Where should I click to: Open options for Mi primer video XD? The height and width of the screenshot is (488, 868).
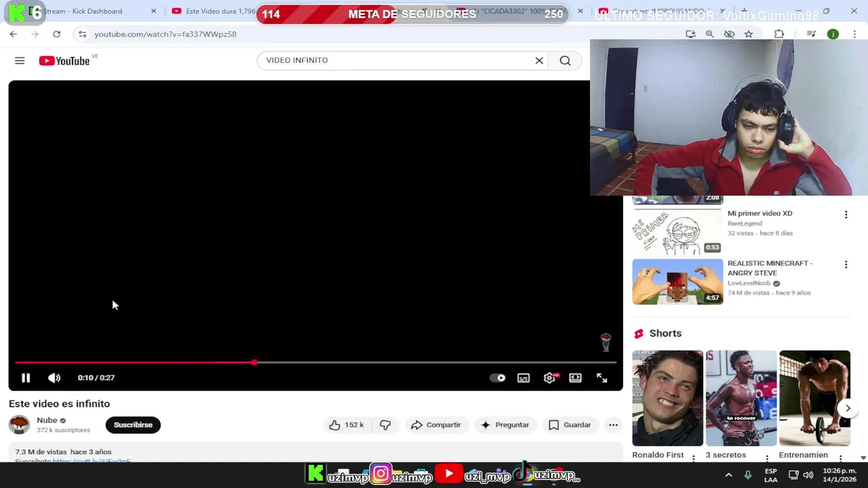coord(846,215)
